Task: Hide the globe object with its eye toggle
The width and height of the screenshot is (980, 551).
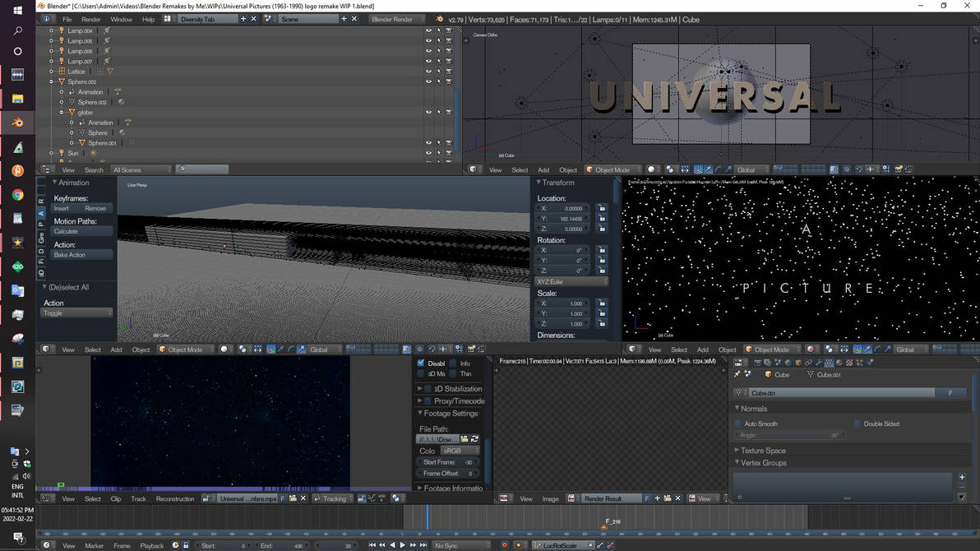Action: coord(429,112)
